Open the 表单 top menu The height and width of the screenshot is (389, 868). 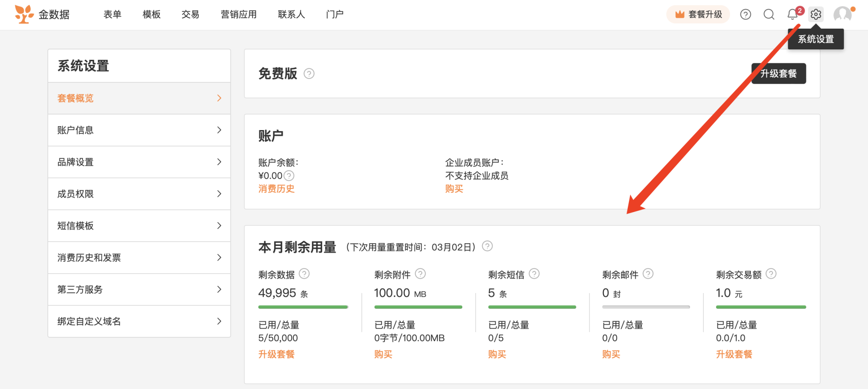click(112, 14)
